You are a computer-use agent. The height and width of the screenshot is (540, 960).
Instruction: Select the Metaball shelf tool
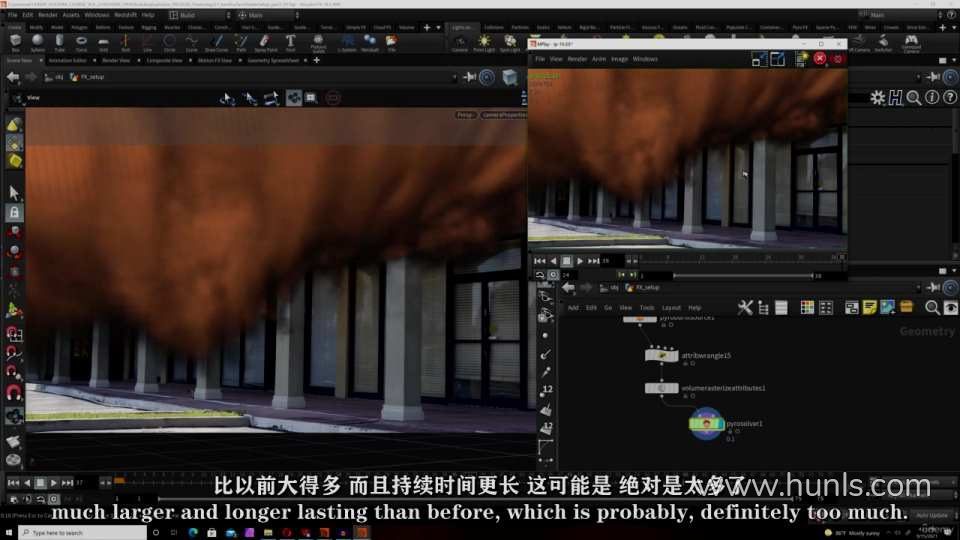(370, 42)
